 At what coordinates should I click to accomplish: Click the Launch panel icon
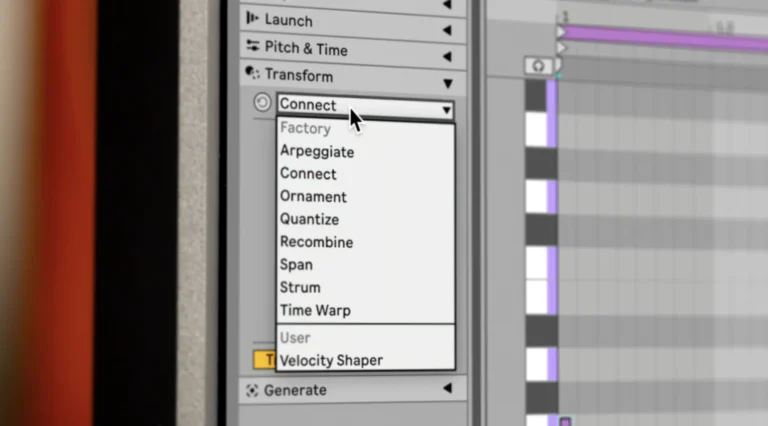tap(252, 19)
